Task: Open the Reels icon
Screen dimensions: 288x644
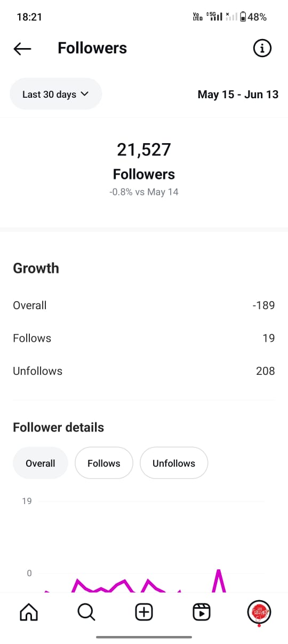Action: coord(202,612)
